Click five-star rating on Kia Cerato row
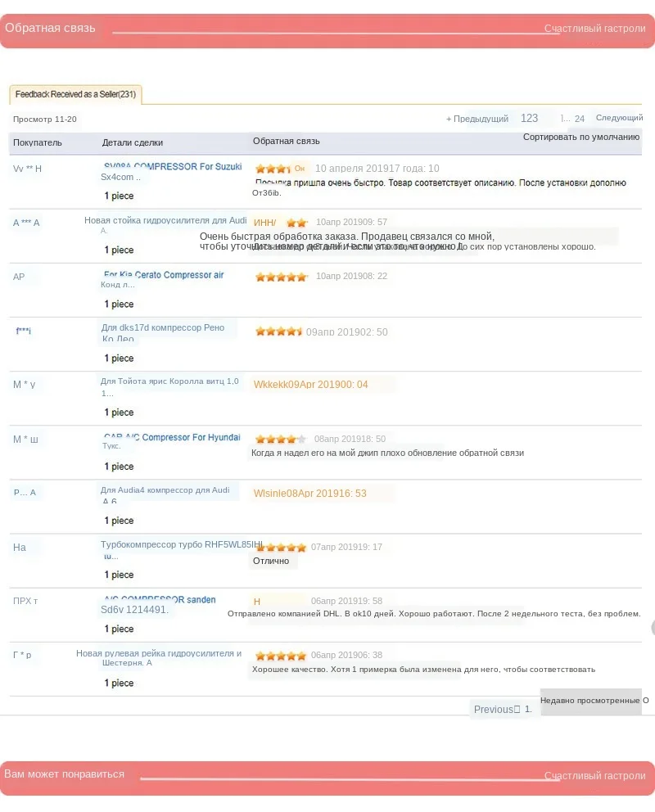 coord(280,277)
